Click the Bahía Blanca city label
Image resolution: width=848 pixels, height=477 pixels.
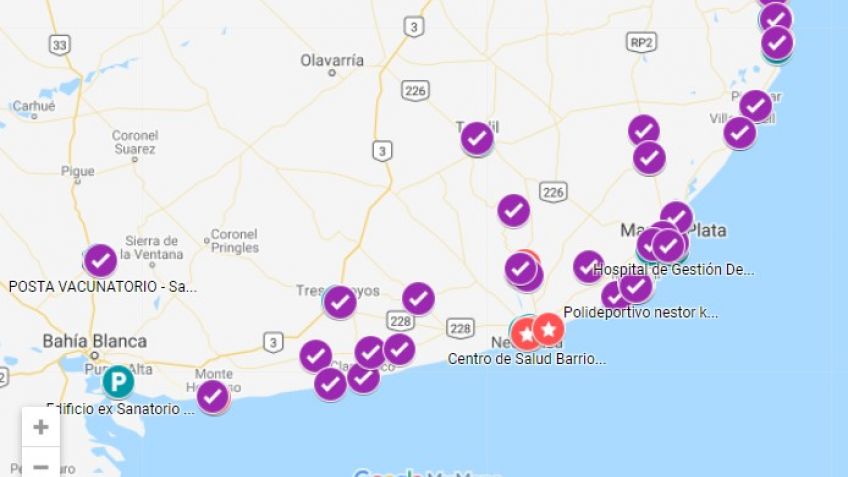tap(95, 341)
